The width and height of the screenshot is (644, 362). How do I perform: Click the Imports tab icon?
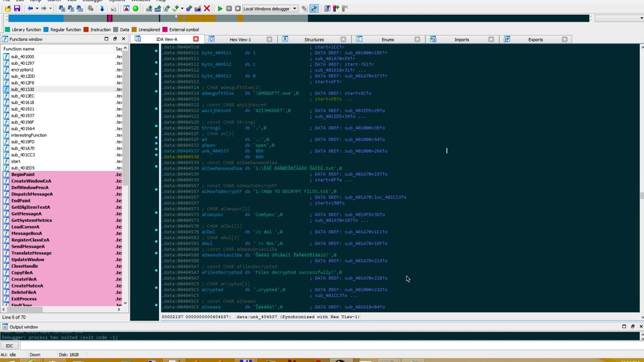(433, 39)
